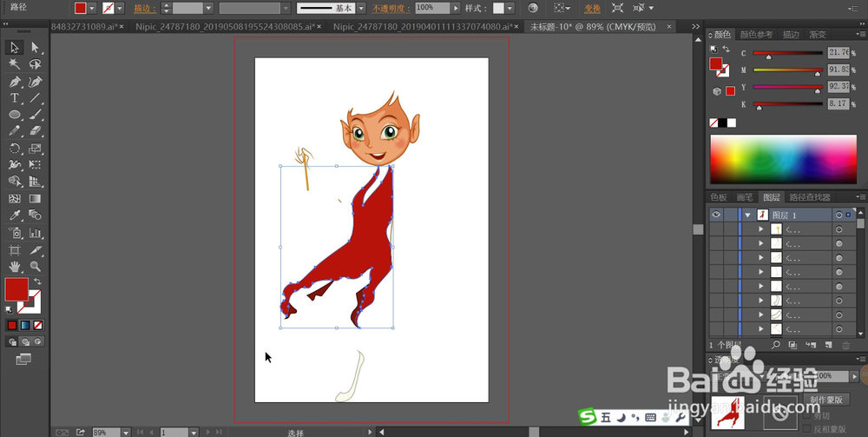Select the Selection (black arrow) tool
The height and width of the screenshot is (437, 868).
15,47
